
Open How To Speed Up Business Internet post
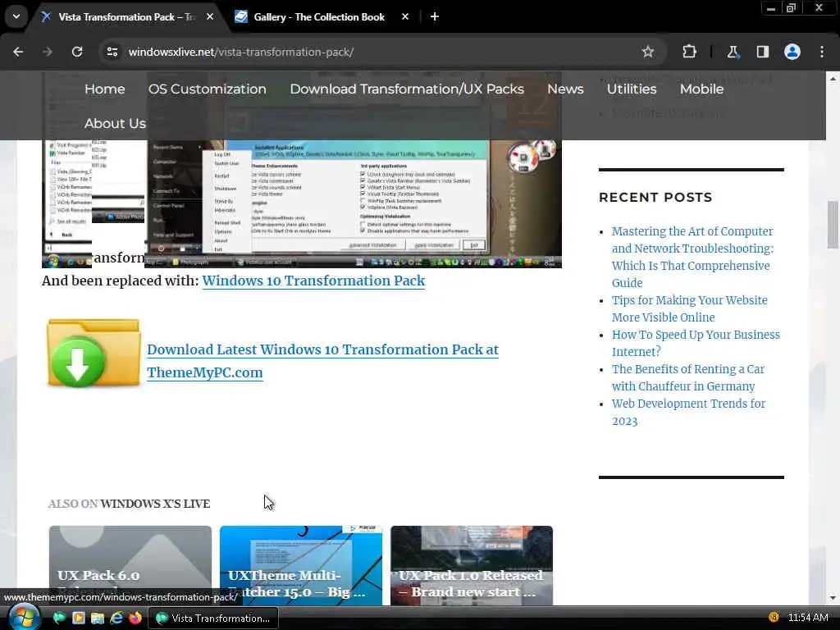(696, 343)
